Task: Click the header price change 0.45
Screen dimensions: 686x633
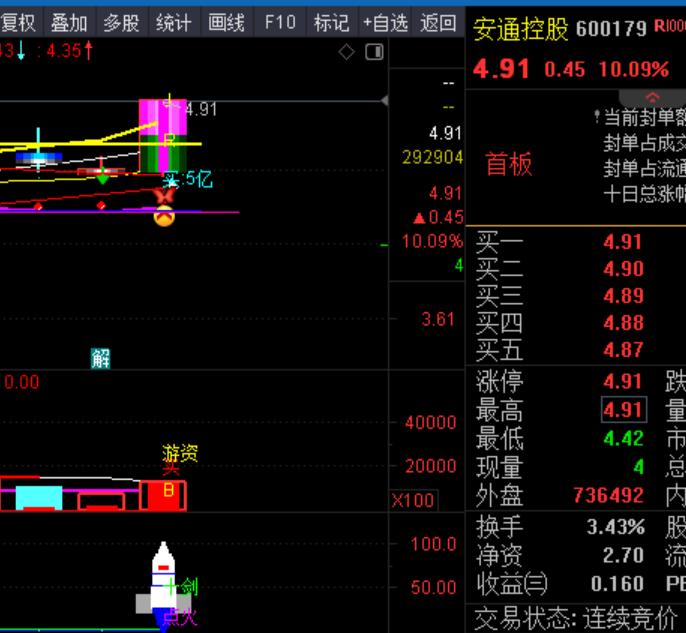Action: point(564,70)
